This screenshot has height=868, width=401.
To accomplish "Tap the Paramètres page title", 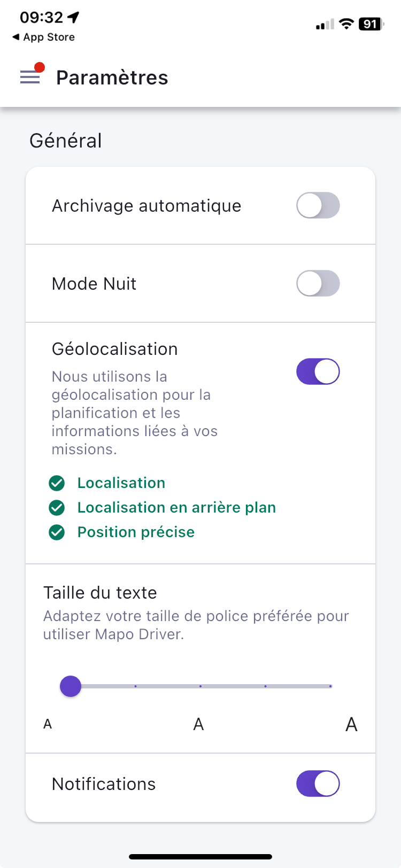I will coord(112,77).
